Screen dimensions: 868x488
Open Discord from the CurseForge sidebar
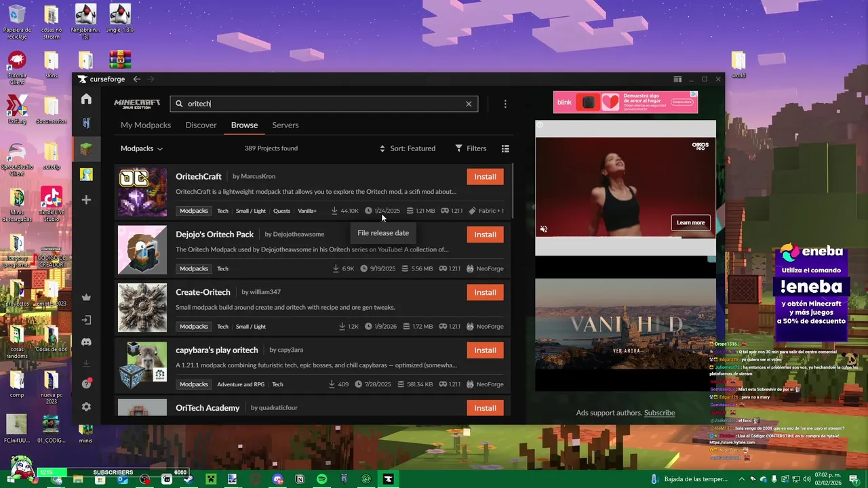coord(86,342)
